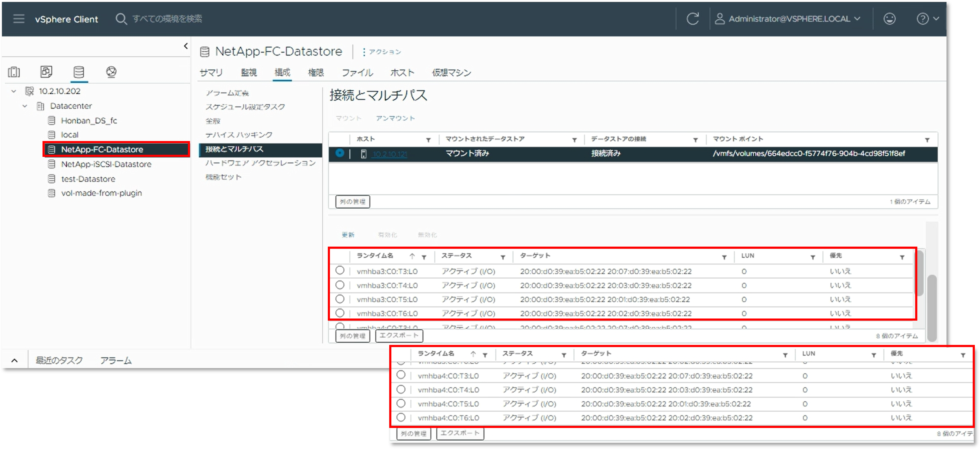The height and width of the screenshot is (449, 980).
Task: Collapse the left navigation panel arrow
Action: pos(186,46)
